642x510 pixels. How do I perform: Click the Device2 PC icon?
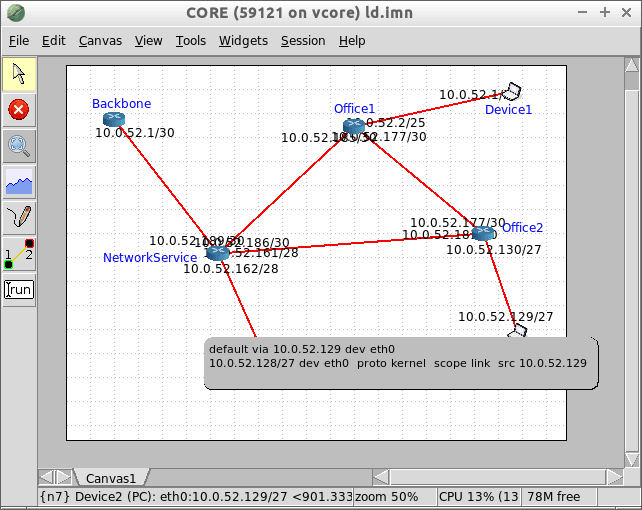518,331
